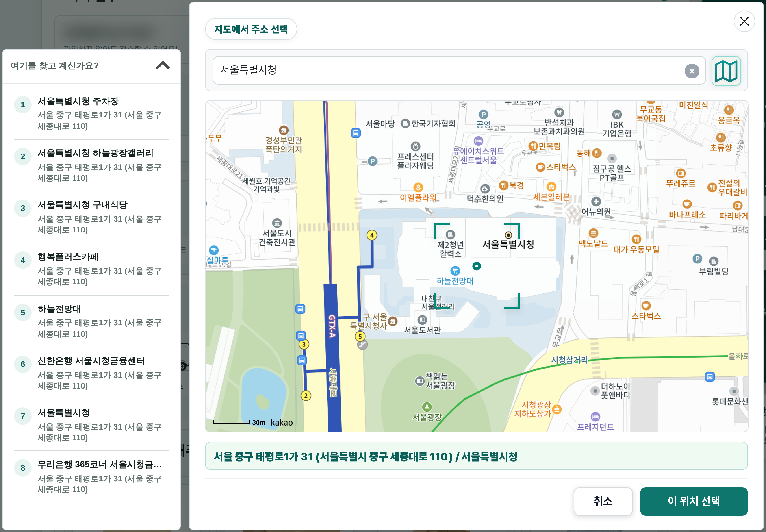Click the '취소' button
The image size is (766, 532).
(x=603, y=501)
